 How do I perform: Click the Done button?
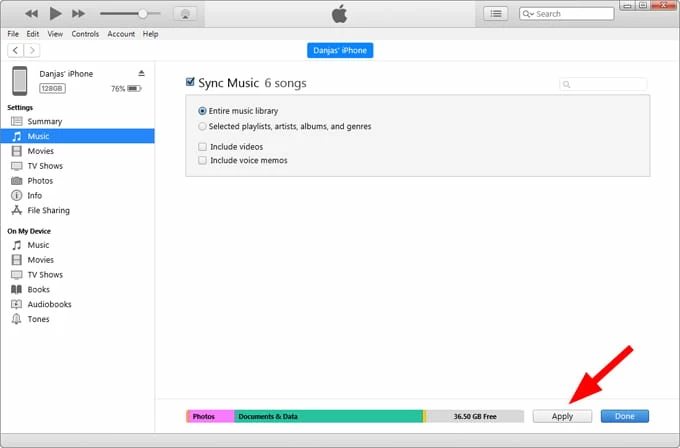(624, 416)
